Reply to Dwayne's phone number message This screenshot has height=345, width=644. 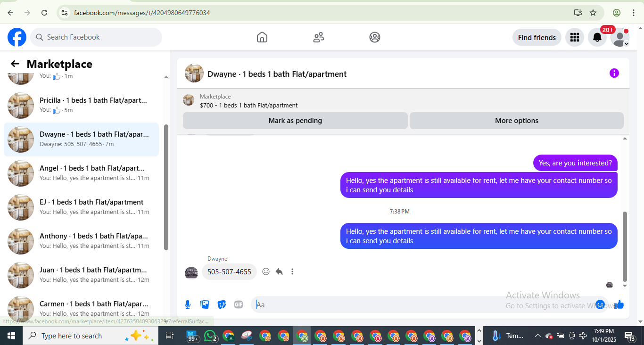(279, 271)
